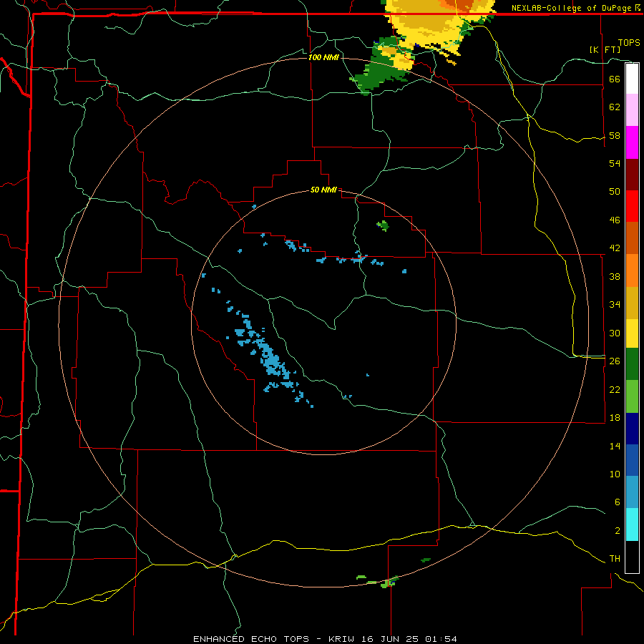Click the "14" scale label
The height and width of the screenshot is (644, 644).
coord(615,446)
